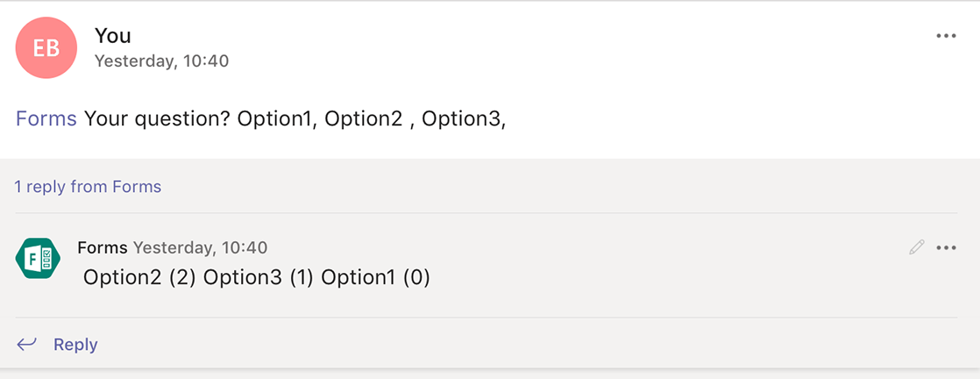The image size is (980, 379).
Task: Collapse the "1 reply from Forms" thread
Action: click(x=88, y=186)
